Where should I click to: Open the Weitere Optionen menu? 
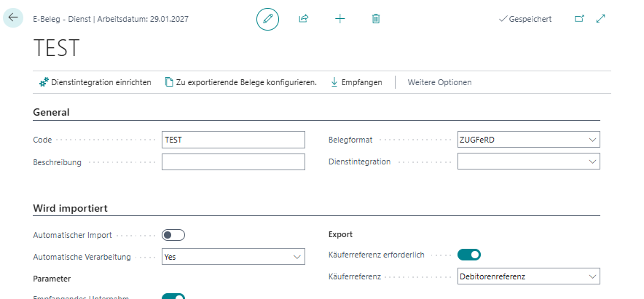439,82
